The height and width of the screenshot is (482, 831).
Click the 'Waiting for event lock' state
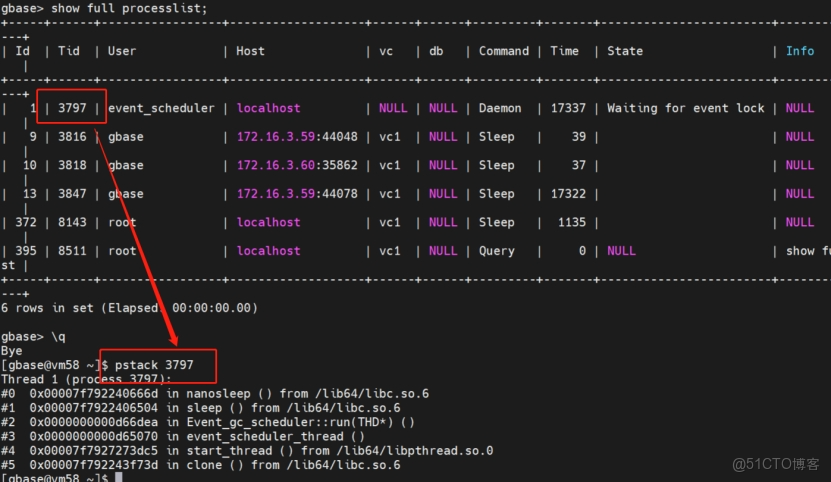coord(685,108)
